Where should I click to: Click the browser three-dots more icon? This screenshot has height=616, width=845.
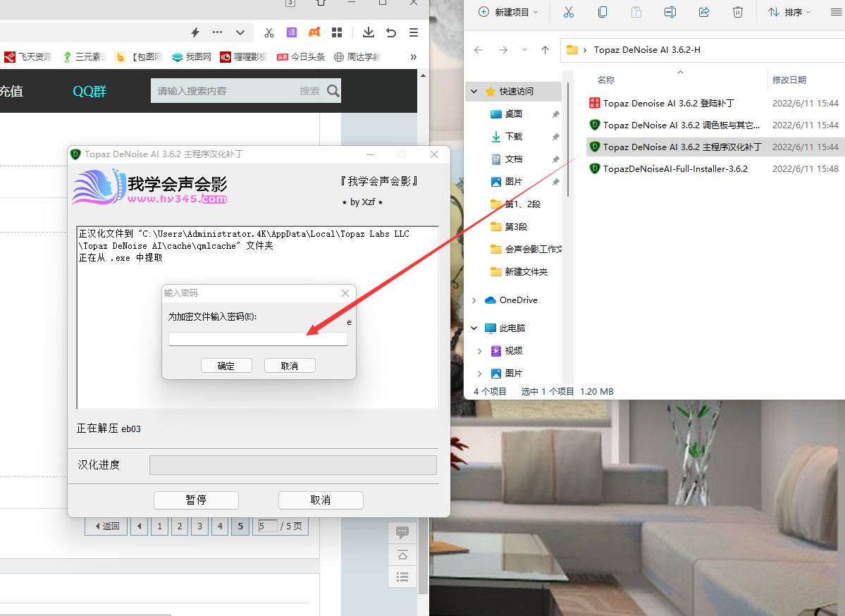(x=217, y=32)
